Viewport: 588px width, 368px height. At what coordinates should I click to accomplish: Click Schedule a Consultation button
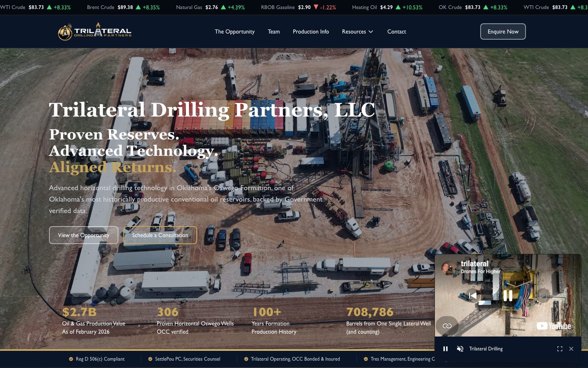(160, 235)
